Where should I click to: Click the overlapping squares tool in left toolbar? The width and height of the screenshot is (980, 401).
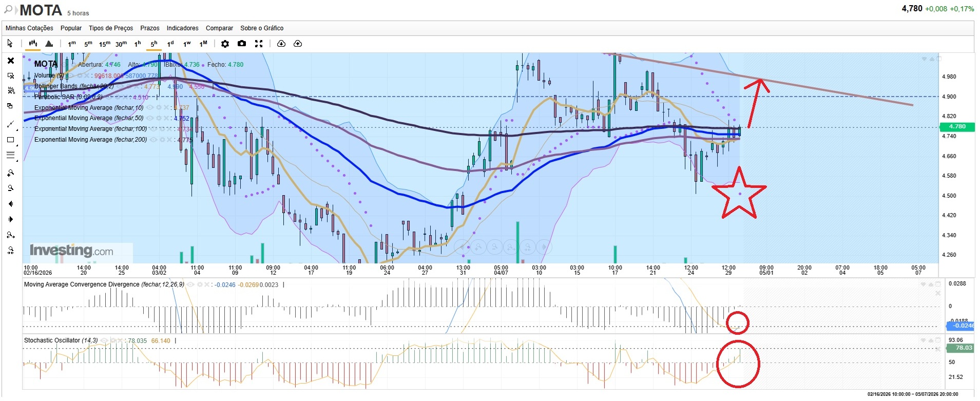coord(10,106)
